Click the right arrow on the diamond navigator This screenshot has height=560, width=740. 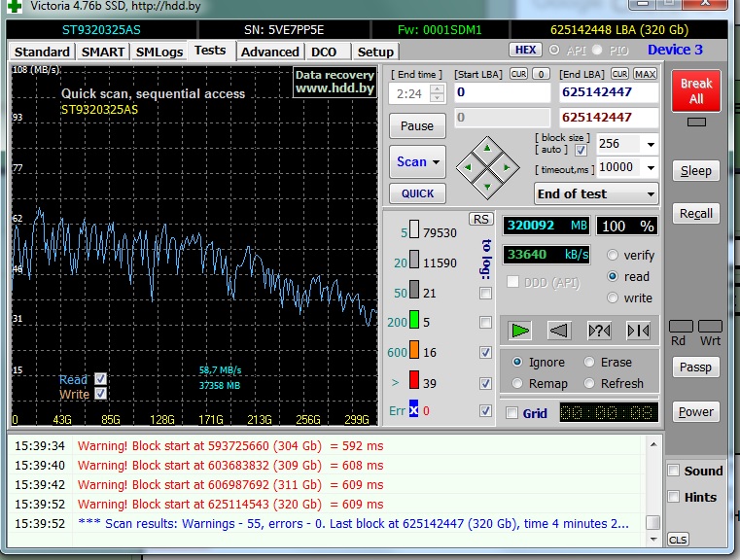[507, 167]
